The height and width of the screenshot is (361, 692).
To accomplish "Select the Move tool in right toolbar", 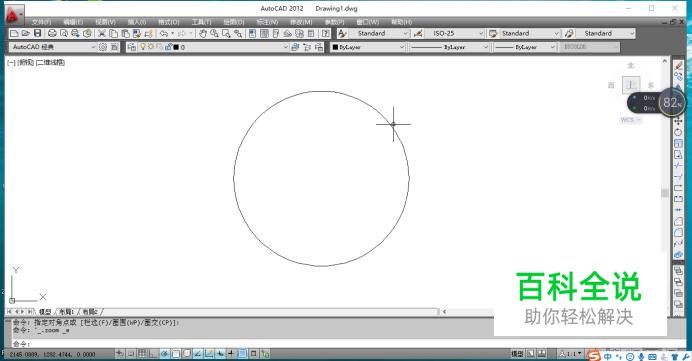I will tap(678, 121).
